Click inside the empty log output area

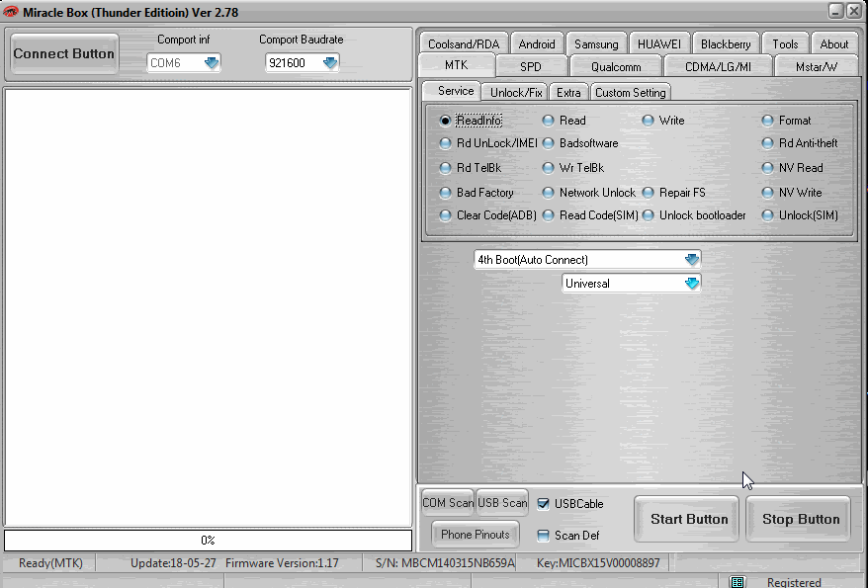209,307
